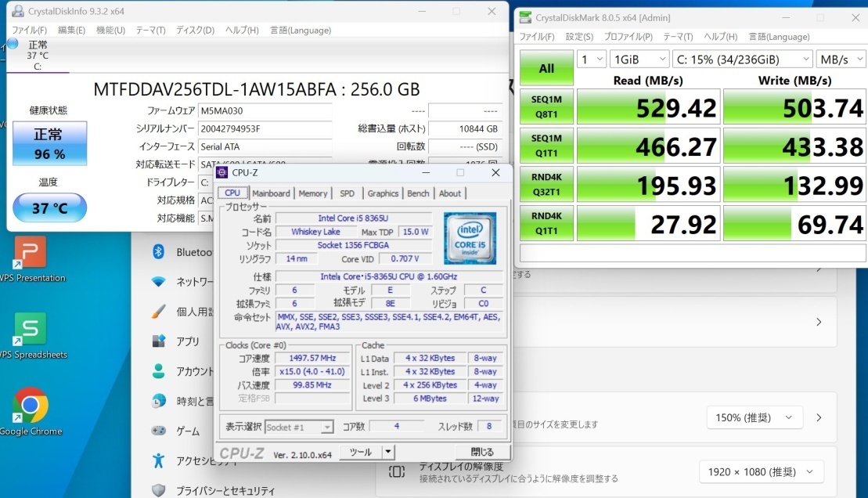Open 機能 menu in CrystalDiskInfo
Image resolution: width=868 pixels, height=498 pixels.
(x=110, y=31)
